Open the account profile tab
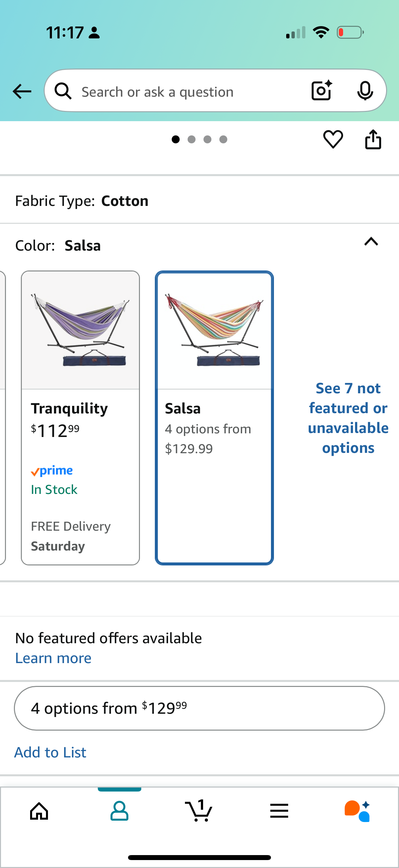 (119, 811)
